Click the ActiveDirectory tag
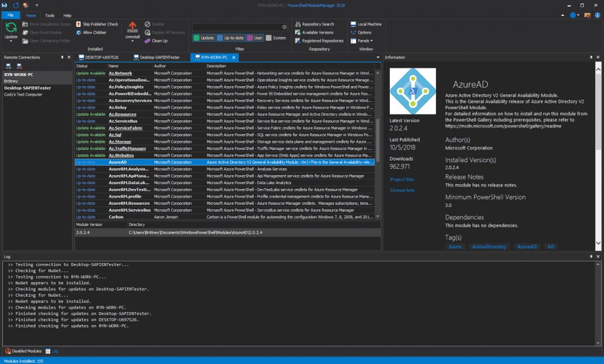Image resolution: width=604 pixels, height=364 pixels. pyautogui.click(x=489, y=247)
